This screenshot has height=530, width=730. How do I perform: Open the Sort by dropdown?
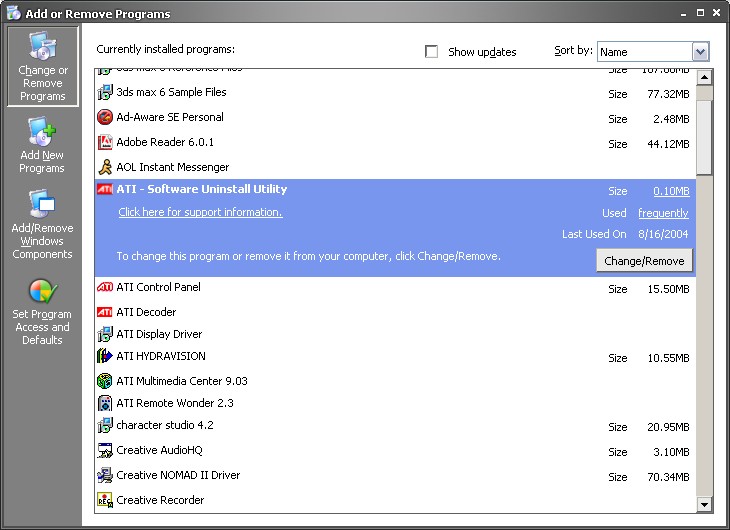point(653,52)
